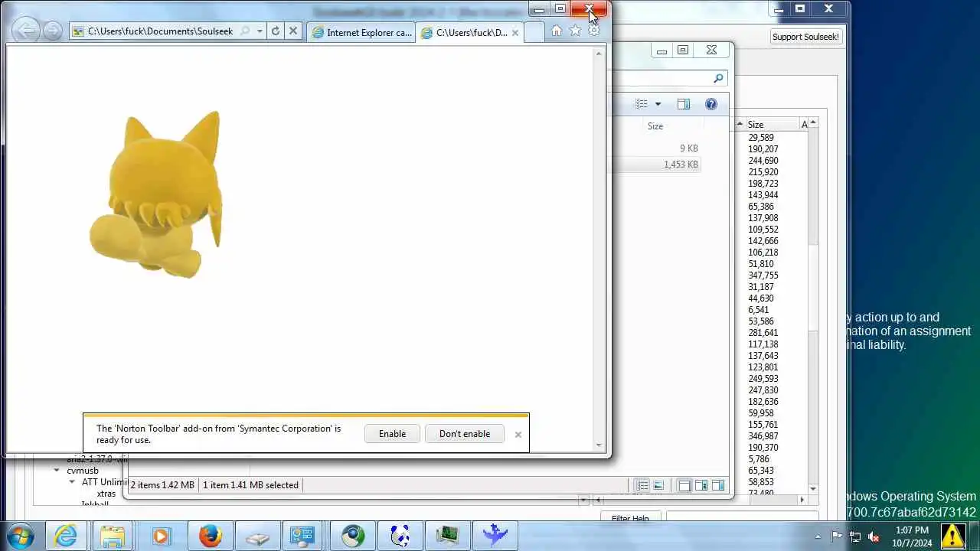The width and height of the screenshot is (980, 551).
Task: Go to the IE home page icon
Action: (557, 31)
